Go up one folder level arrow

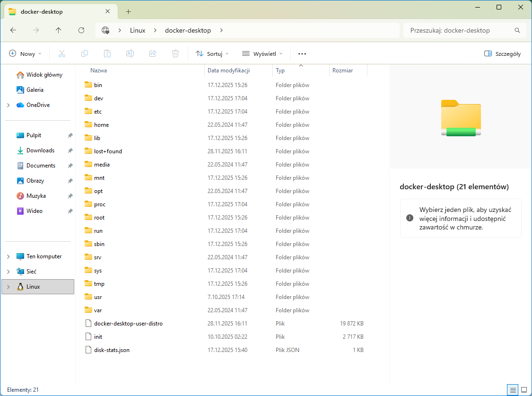tap(59, 30)
